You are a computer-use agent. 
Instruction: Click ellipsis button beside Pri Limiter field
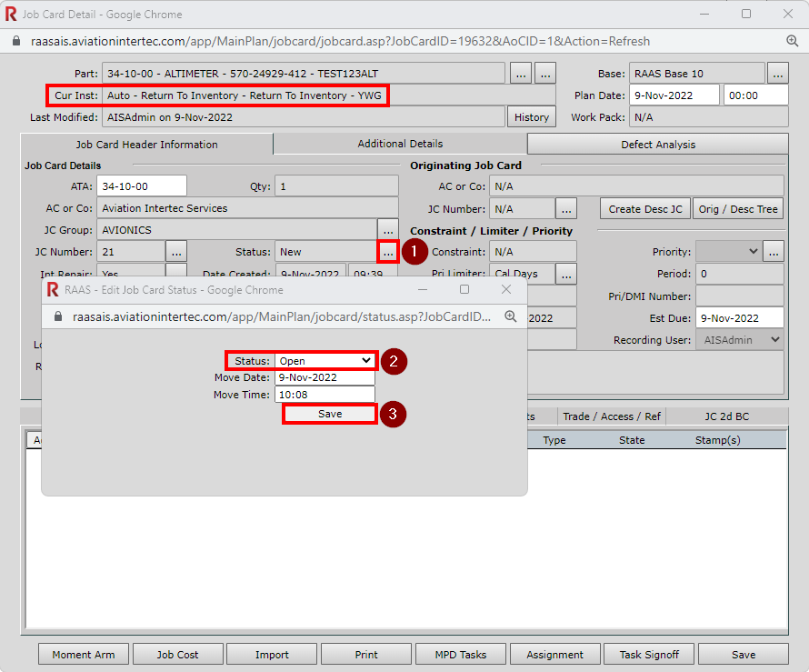pos(566,274)
